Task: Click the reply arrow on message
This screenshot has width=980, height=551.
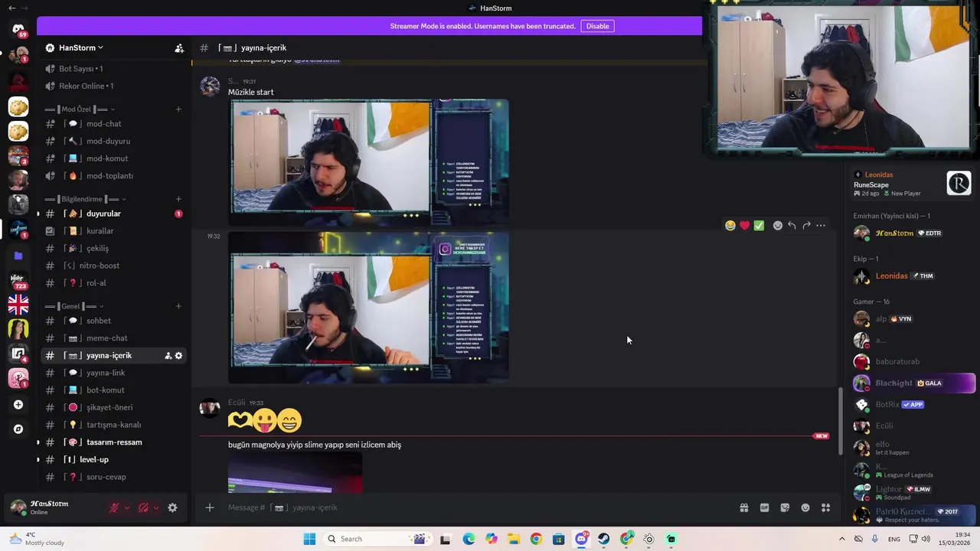Action: coord(792,226)
